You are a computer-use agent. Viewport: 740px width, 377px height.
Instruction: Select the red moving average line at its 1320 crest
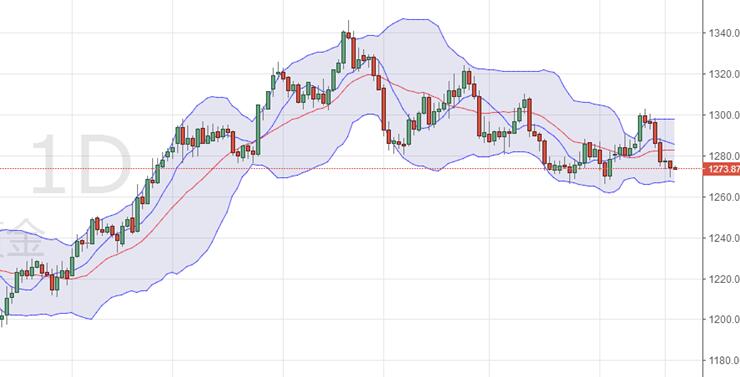[368, 75]
